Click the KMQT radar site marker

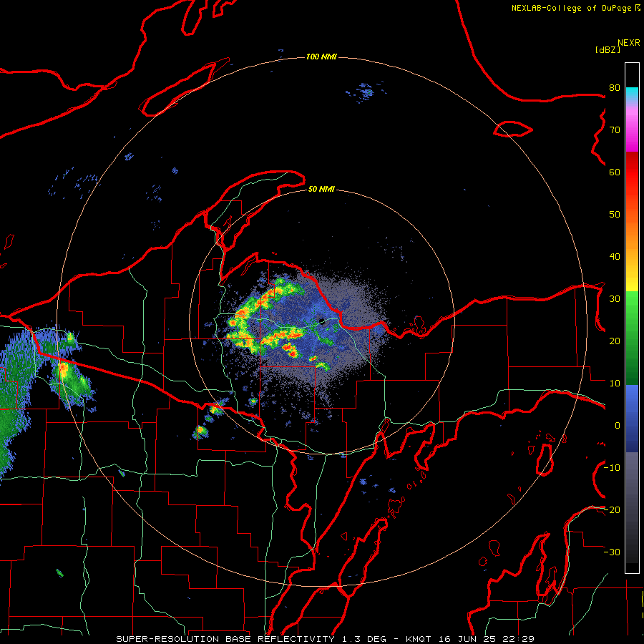[322, 321]
